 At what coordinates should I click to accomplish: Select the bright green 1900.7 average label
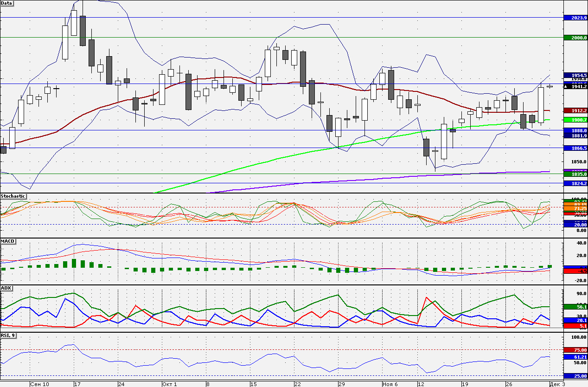(x=576, y=120)
